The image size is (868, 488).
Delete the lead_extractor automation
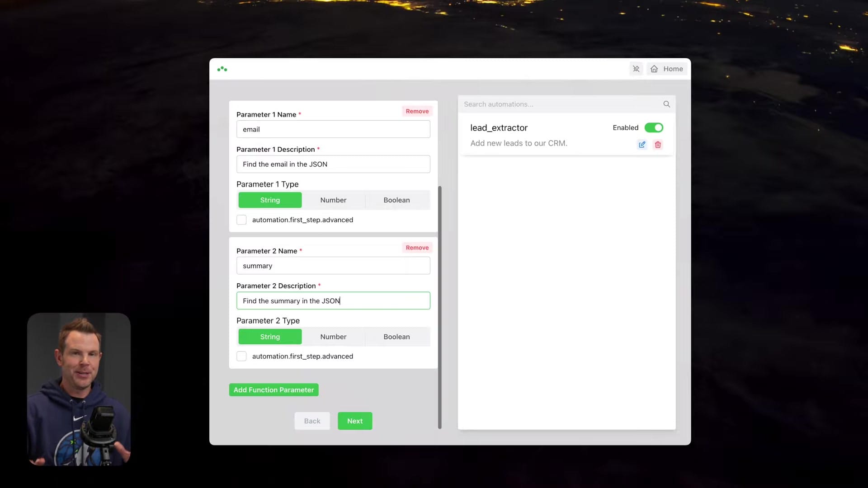(658, 145)
